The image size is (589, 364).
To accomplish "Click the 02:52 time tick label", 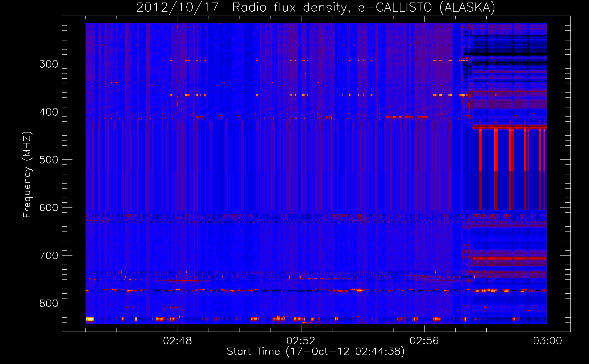I will click(x=301, y=341).
